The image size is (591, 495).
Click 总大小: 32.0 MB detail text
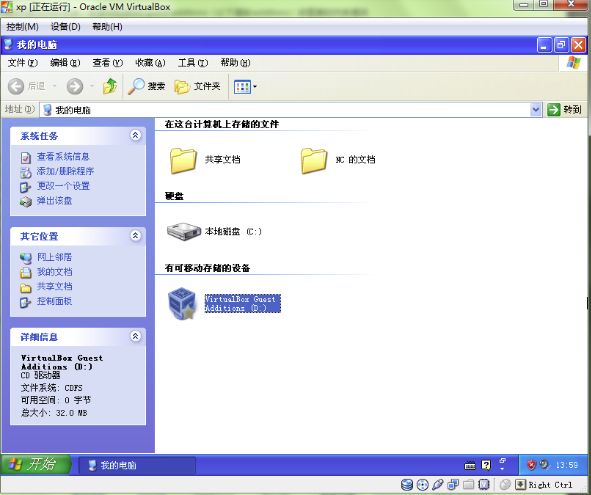coord(54,413)
